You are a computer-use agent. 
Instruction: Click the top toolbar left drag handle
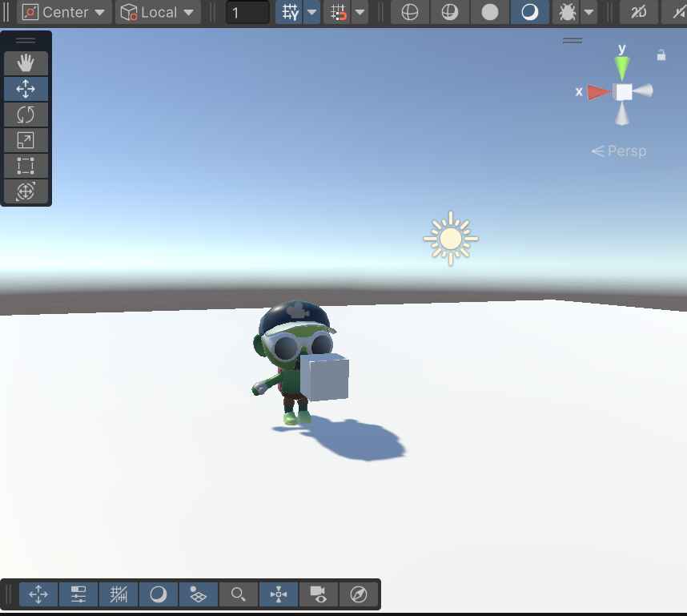tap(6, 12)
